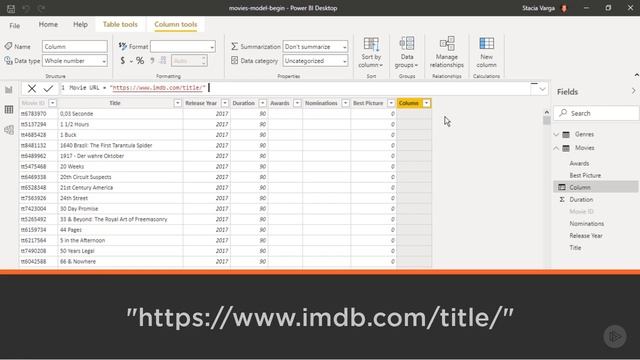Expand the Genres table
Screen dimensions: 640x360
[556, 134]
